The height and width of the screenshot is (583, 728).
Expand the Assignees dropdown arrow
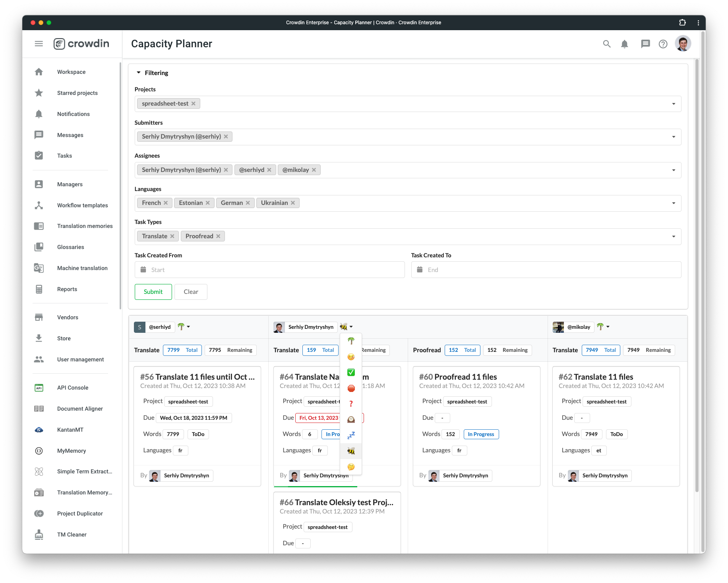pyautogui.click(x=674, y=170)
